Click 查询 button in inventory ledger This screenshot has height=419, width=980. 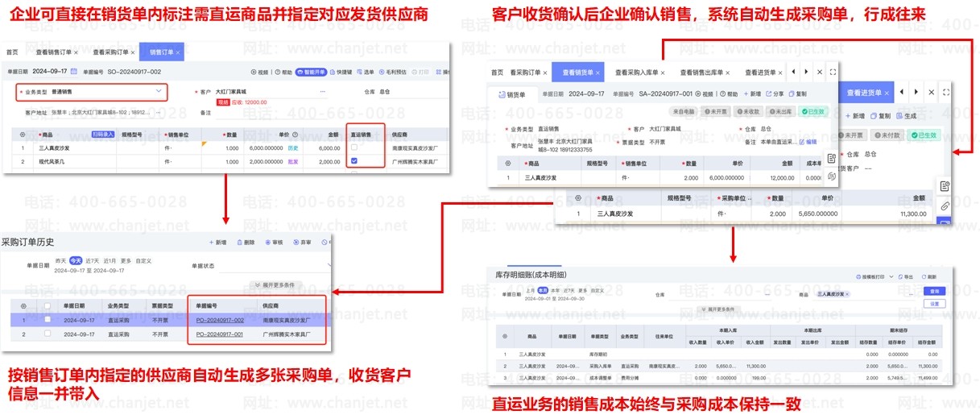coord(934,291)
